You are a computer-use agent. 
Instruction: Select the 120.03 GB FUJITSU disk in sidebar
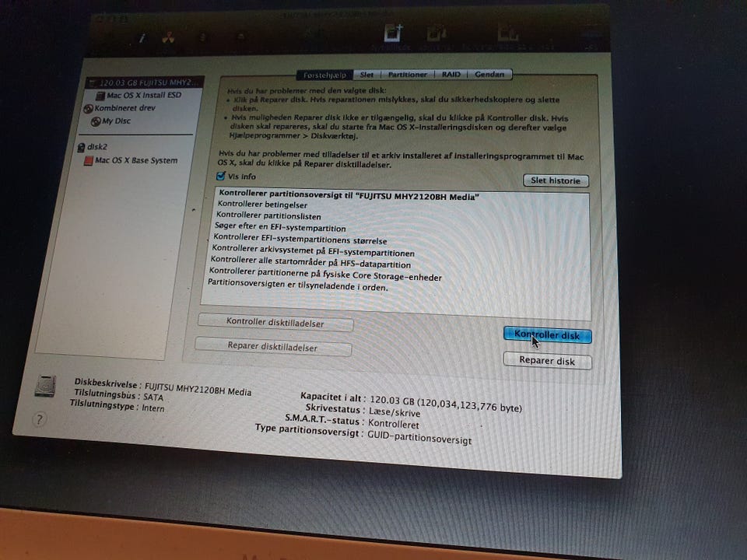click(145, 82)
